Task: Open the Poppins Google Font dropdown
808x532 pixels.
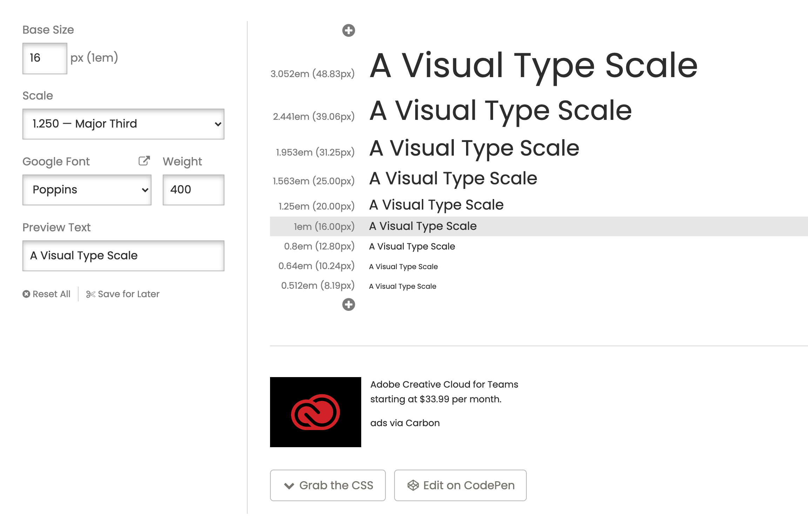Action: 87,190
